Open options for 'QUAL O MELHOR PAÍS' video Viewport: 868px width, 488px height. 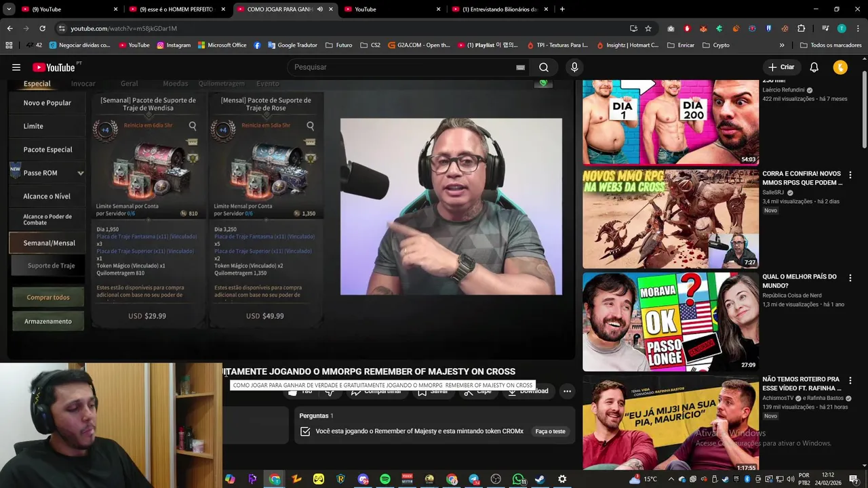tap(850, 278)
